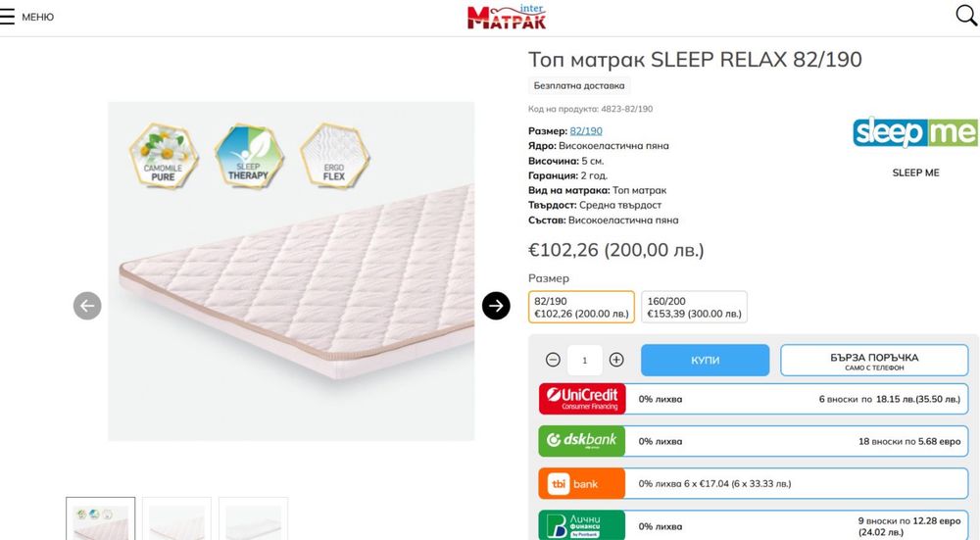Open the hamburger menu icon
The width and height of the screenshot is (980, 540).
7,17
